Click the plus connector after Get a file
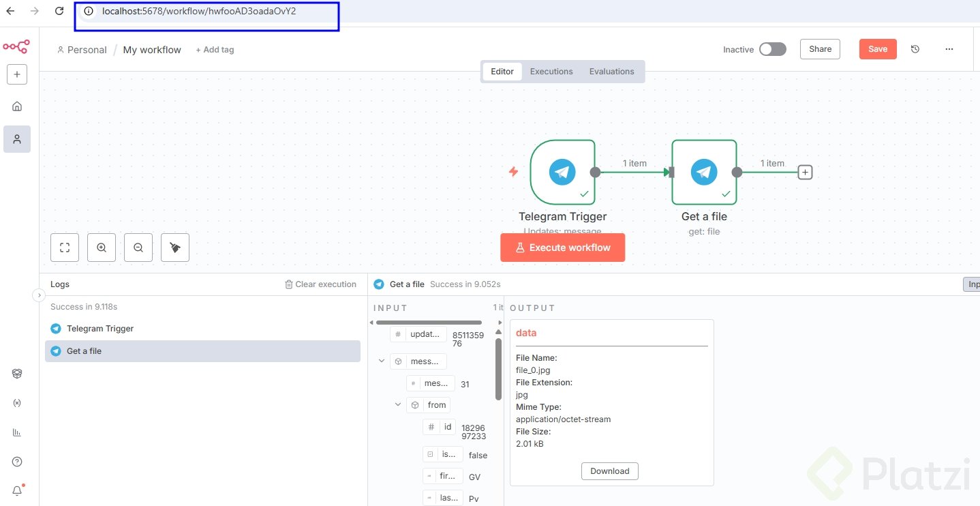Viewport: 980px width, 506px height. click(x=805, y=173)
